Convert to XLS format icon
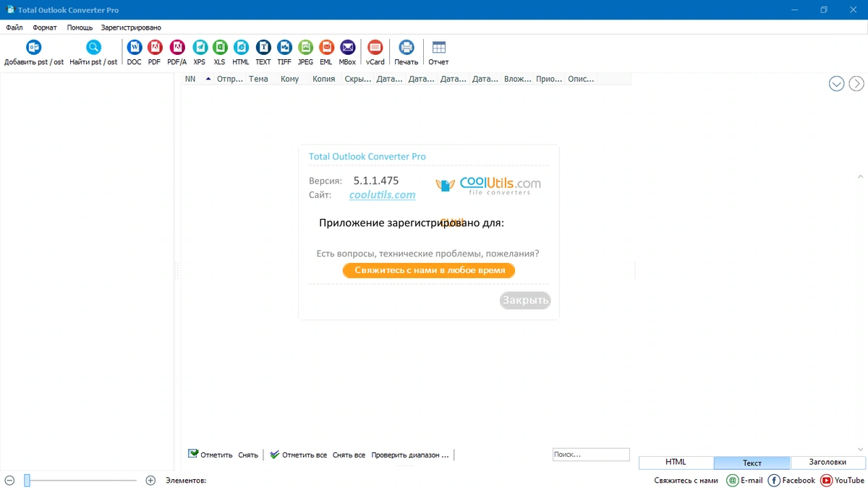Screen dimensions: 868x490 (220, 48)
